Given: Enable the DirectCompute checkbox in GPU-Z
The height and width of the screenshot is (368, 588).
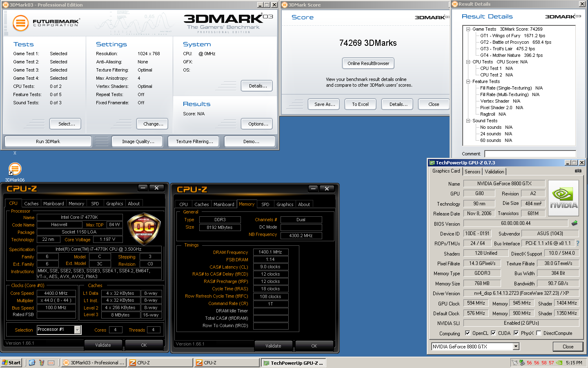Looking at the screenshot, I should [539, 333].
